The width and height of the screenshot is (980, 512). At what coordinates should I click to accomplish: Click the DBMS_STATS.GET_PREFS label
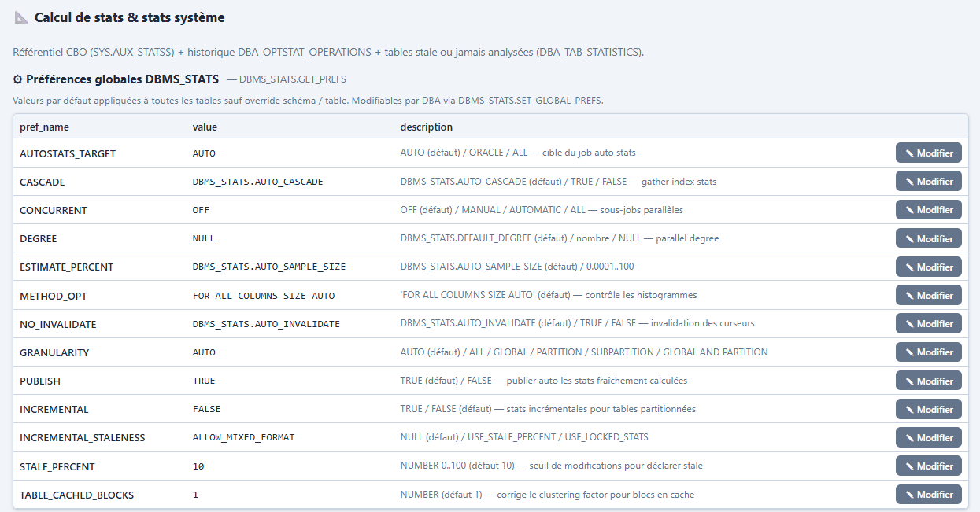click(292, 79)
